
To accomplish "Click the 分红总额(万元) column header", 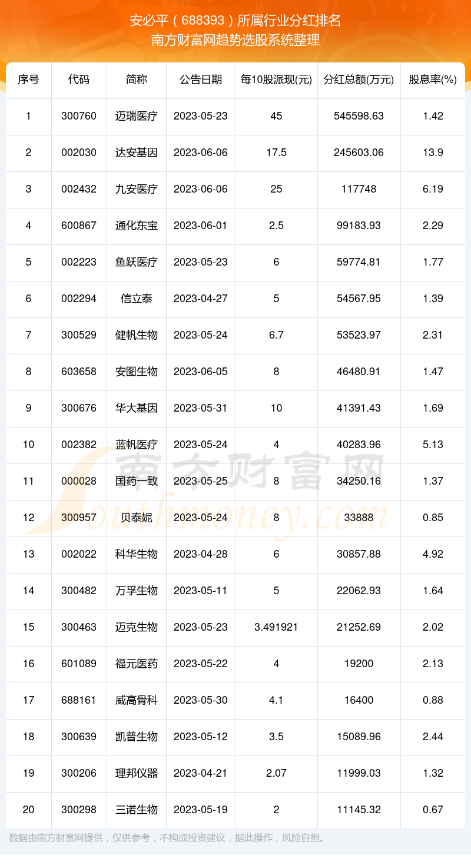I will click(359, 79).
